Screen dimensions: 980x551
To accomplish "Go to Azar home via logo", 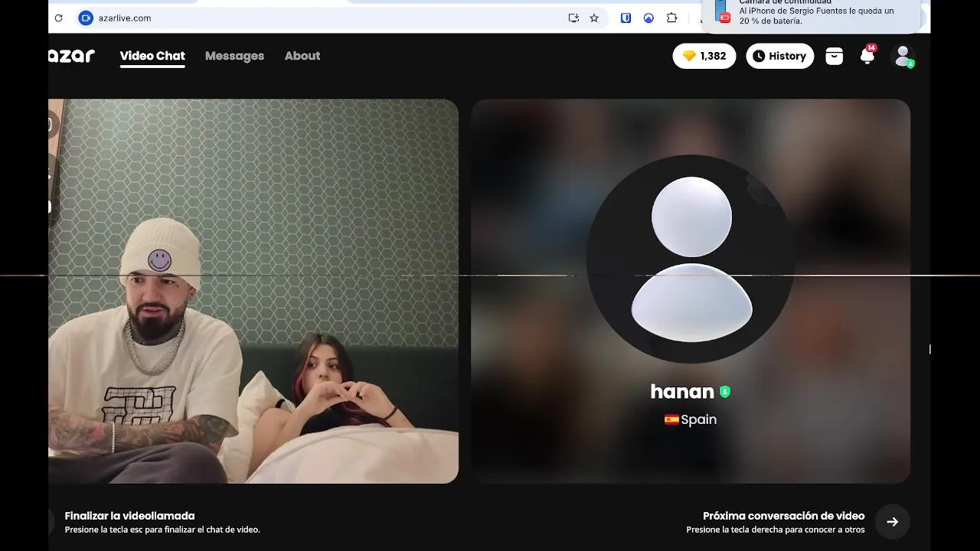I will [71, 56].
